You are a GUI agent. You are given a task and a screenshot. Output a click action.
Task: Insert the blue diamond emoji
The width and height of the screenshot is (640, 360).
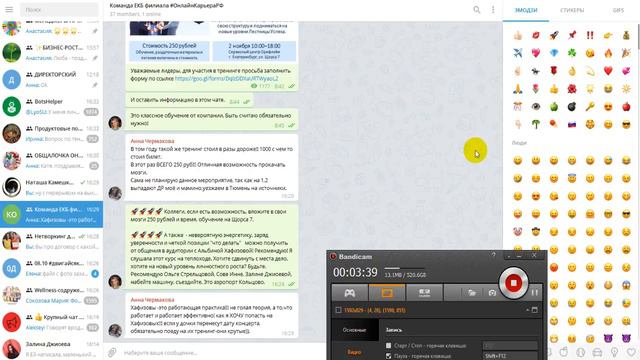[x=554, y=53]
